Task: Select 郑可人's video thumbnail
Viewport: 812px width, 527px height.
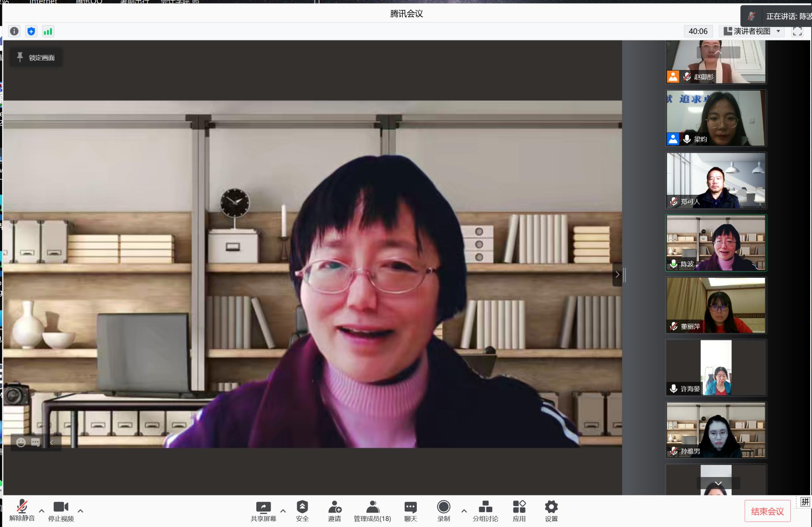Action: [x=716, y=180]
